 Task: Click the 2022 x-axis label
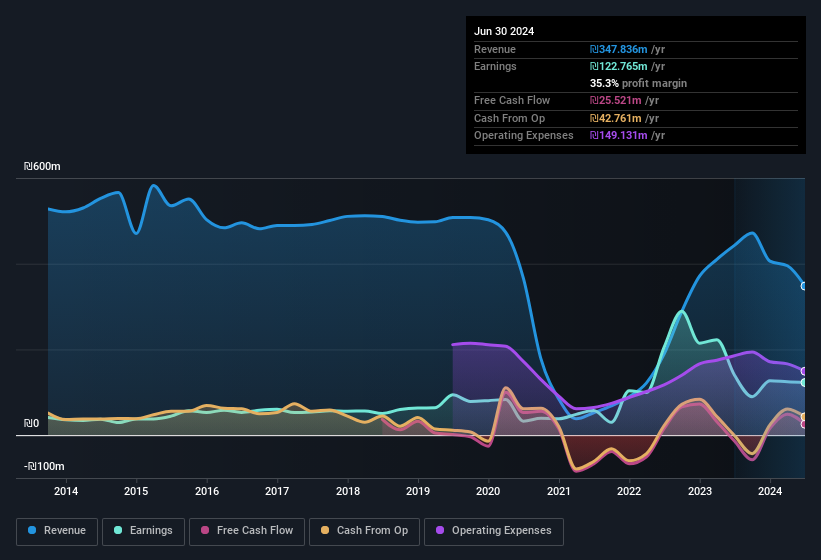pyautogui.click(x=629, y=491)
